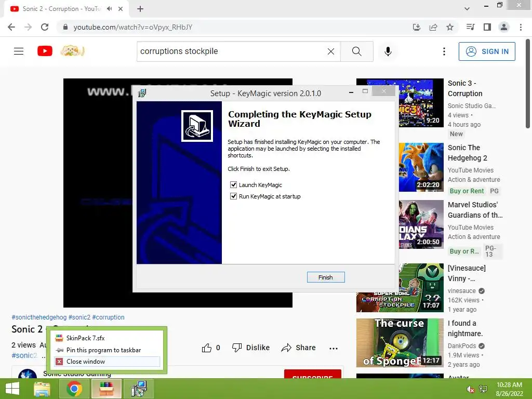Open media controls icon in Chrome toolbar

click(470, 27)
